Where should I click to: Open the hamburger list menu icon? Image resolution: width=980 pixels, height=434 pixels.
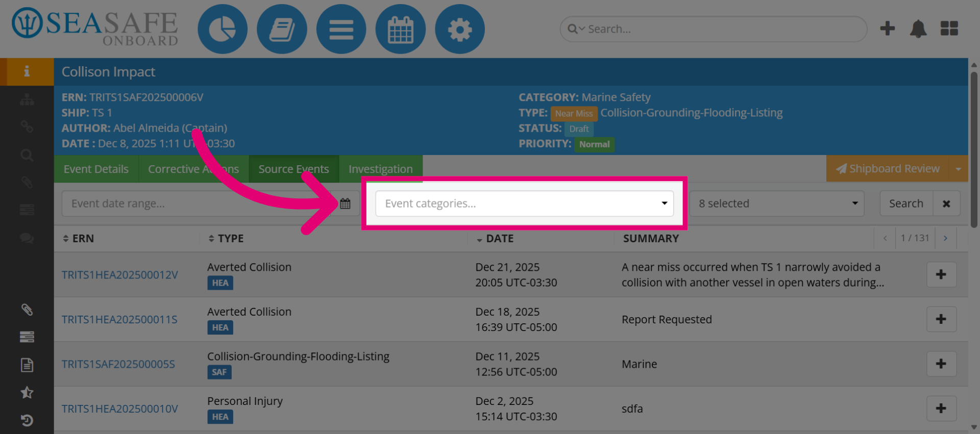click(341, 29)
